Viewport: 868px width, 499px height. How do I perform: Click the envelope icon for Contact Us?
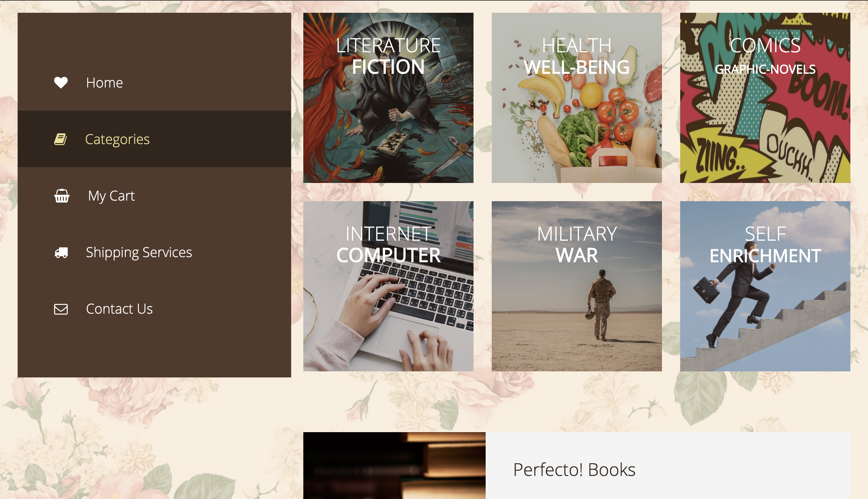click(x=61, y=309)
